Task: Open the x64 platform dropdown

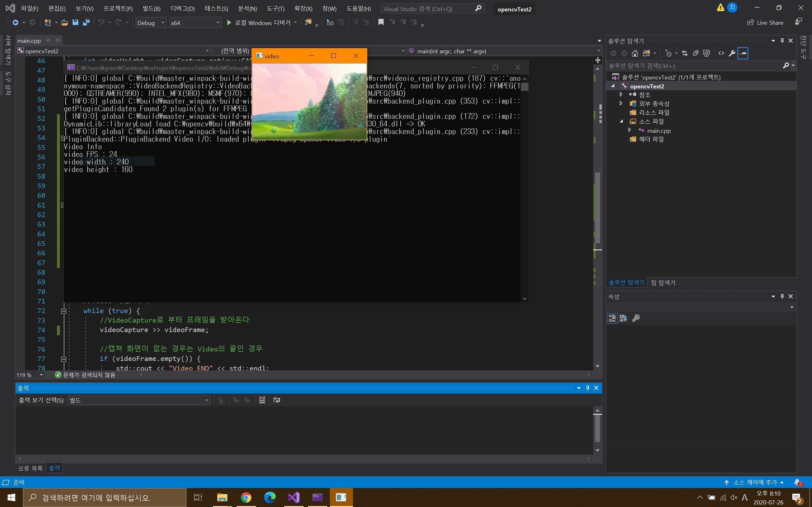Action: coord(195,23)
